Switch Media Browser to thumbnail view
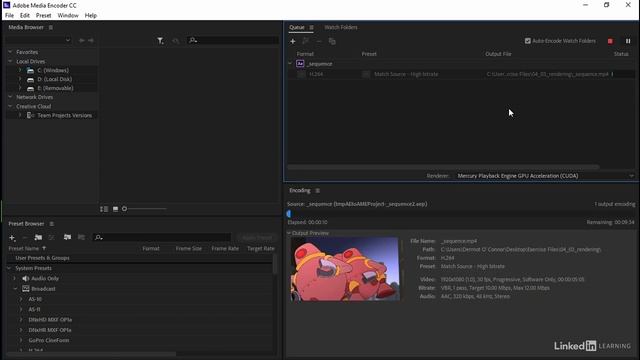640x360 pixels. tap(116, 209)
